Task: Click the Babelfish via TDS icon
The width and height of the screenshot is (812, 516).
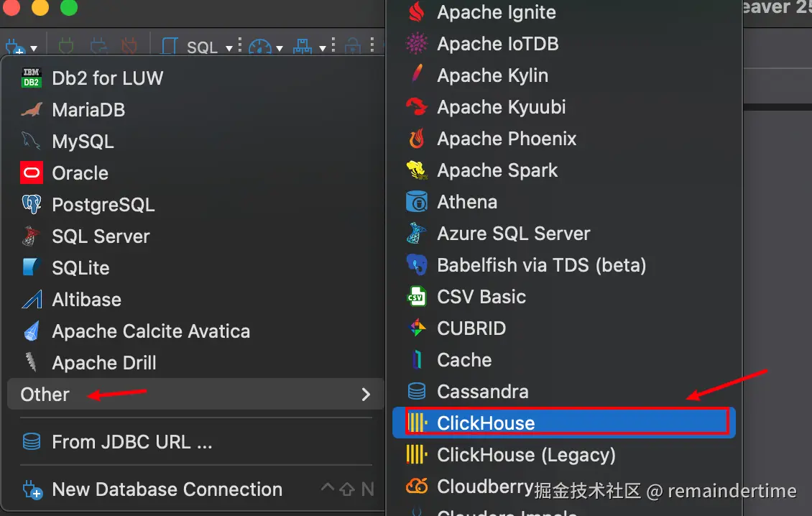Action: click(416, 264)
